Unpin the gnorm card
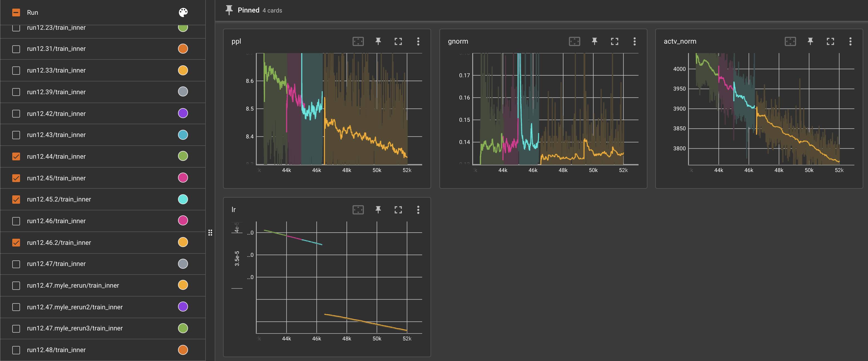The height and width of the screenshot is (361, 868). pos(594,41)
